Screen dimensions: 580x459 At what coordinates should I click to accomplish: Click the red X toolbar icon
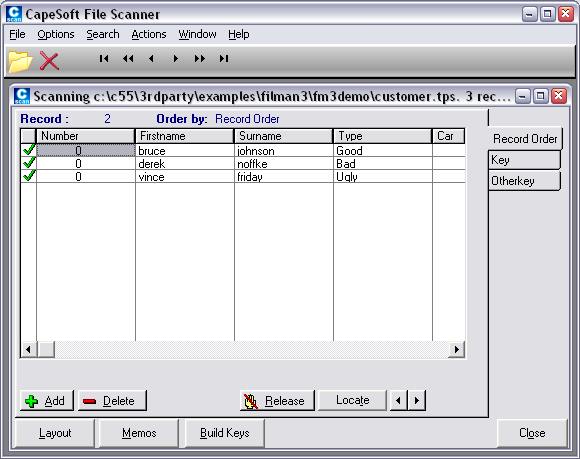coord(49,61)
